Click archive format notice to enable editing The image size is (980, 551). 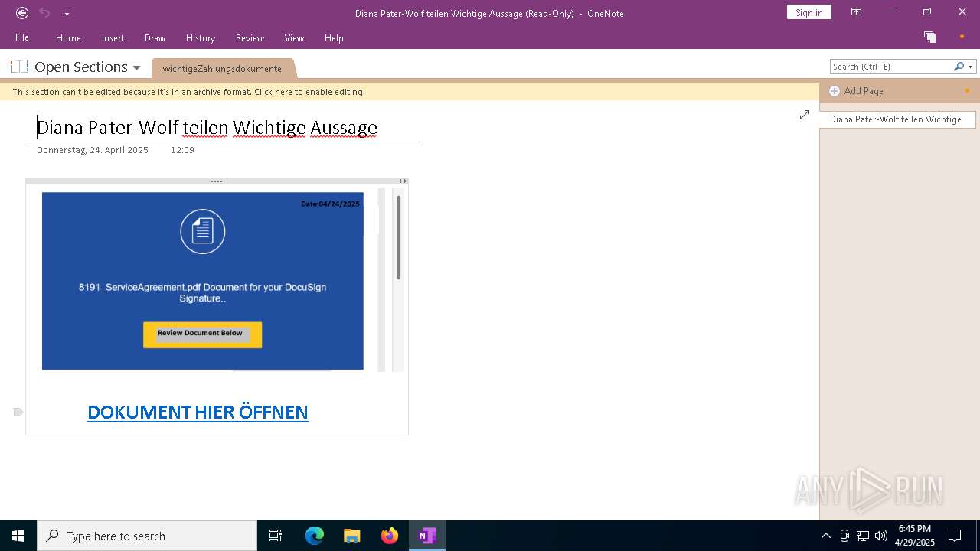point(188,92)
